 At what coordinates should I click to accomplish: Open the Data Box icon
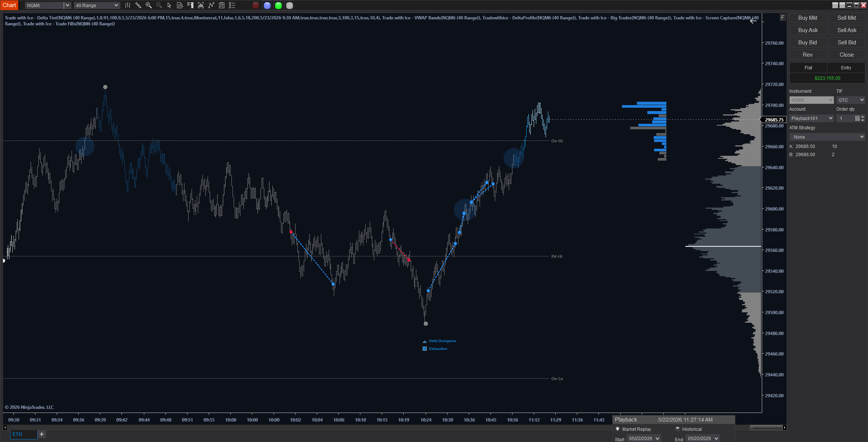point(180,5)
